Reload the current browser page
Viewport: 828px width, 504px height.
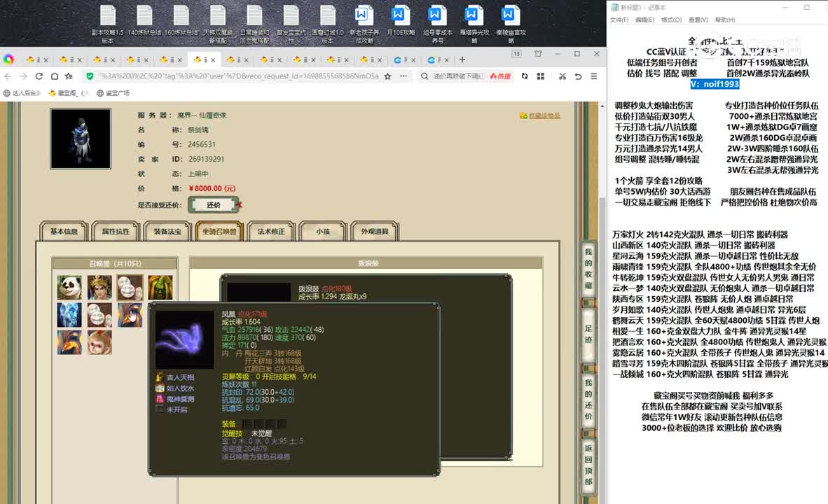click(39, 76)
